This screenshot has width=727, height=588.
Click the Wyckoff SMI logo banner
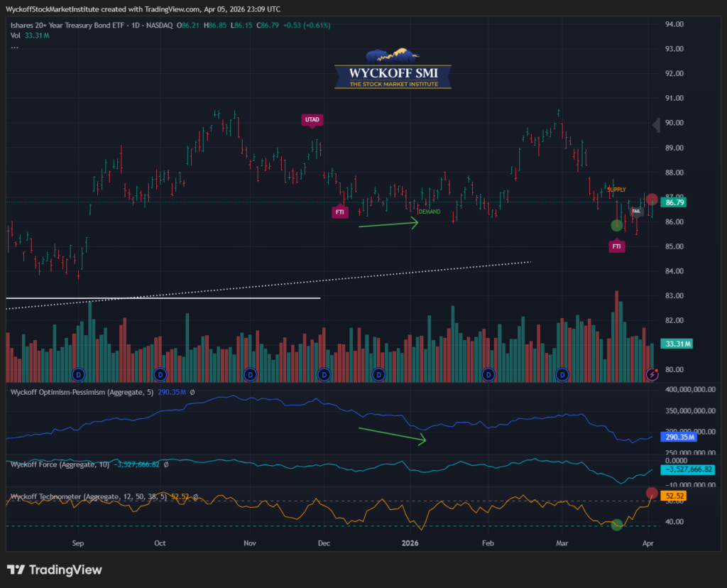pyautogui.click(x=393, y=70)
